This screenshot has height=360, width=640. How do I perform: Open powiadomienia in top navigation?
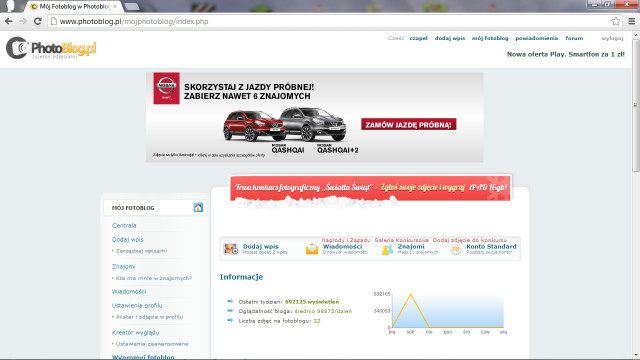click(536, 38)
